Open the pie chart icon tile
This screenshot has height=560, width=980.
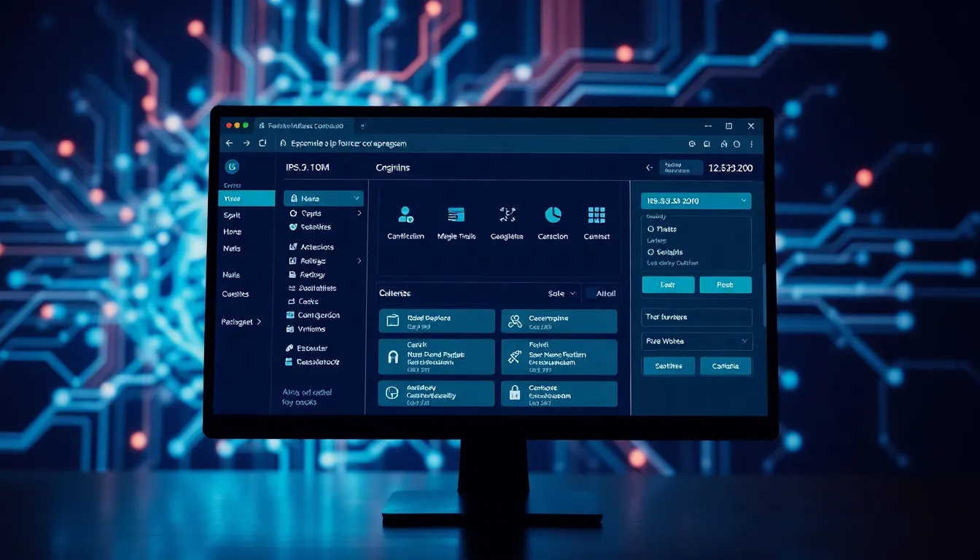(x=553, y=214)
